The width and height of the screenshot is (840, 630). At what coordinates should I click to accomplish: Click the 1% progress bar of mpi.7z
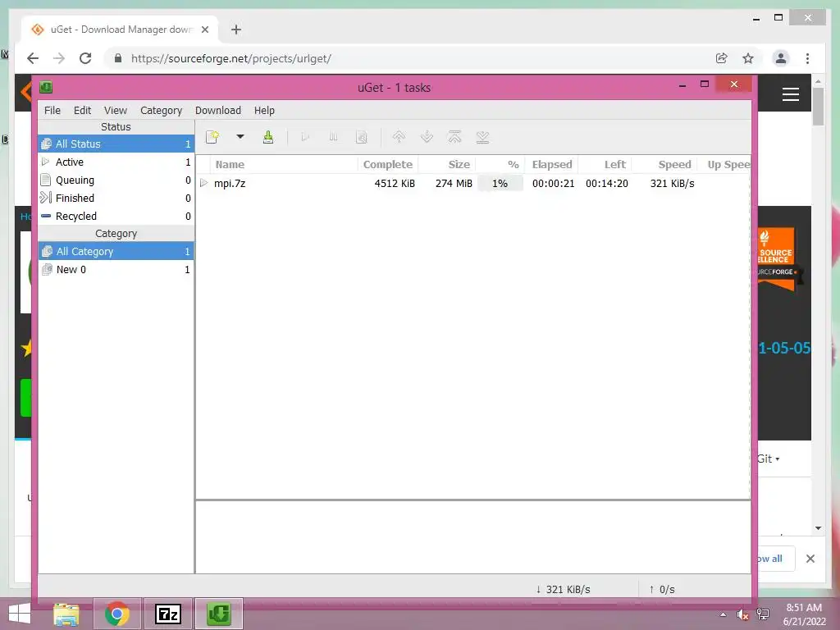500,183
